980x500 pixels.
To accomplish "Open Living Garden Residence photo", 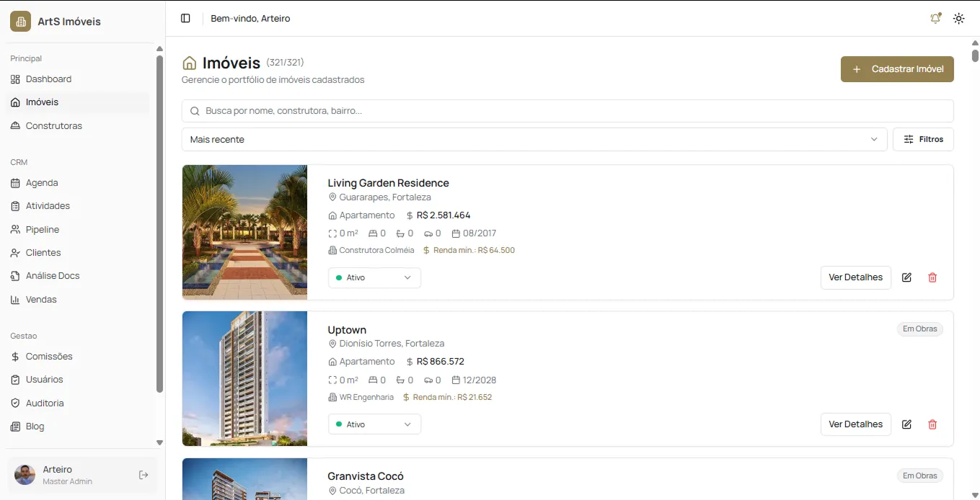I will (x=244, y=232).
